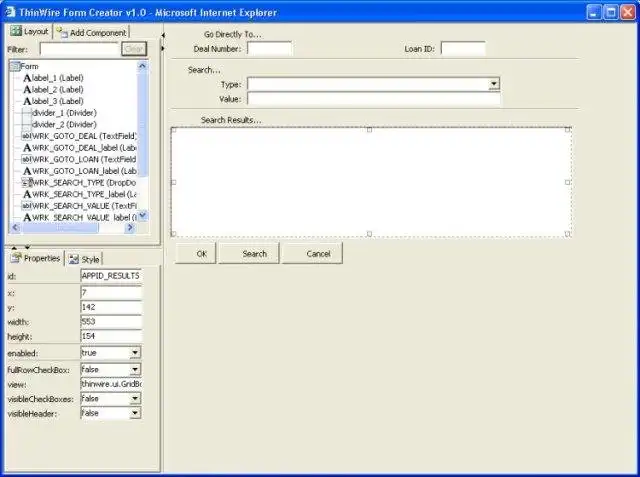Screen dimensions: 640x477
Task: Click the label_3 label icon
Action: pyautogui.click(x=27, y=101)
